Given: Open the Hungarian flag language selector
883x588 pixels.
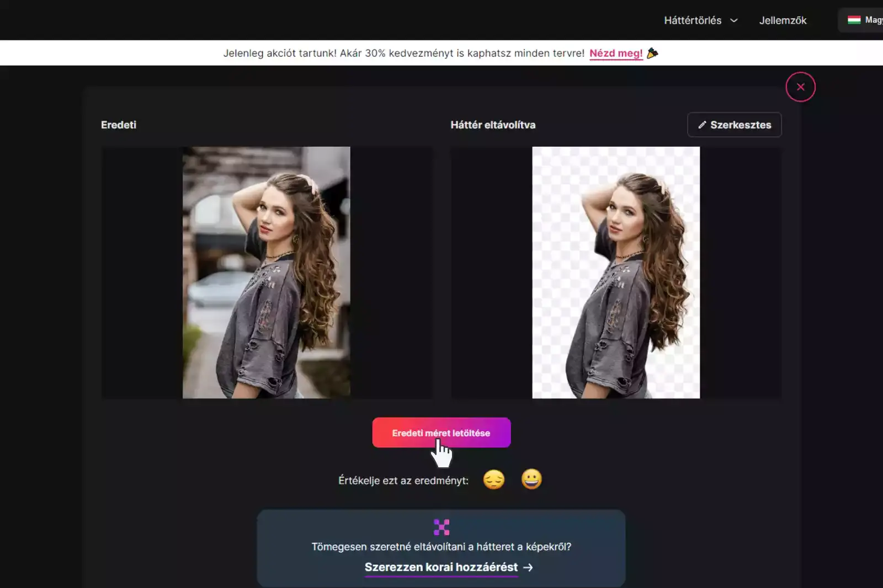Looking at the screenshot, I should (861, 20).
